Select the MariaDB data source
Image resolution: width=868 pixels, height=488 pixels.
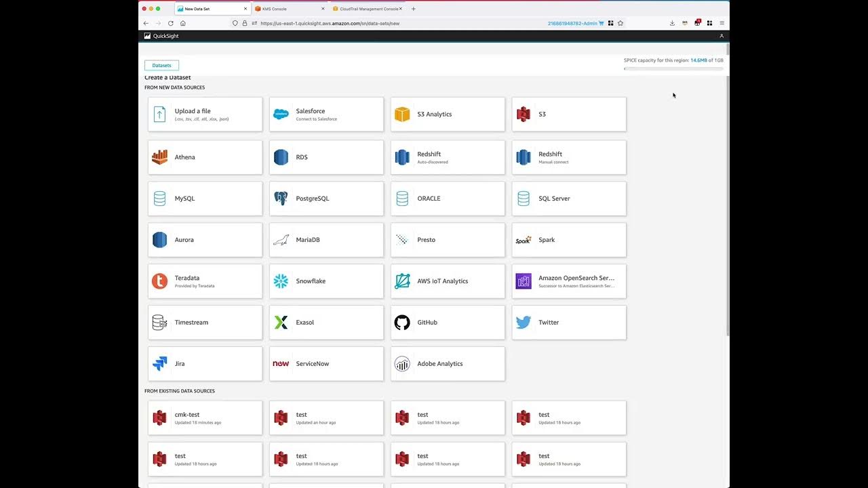[326, 240]
